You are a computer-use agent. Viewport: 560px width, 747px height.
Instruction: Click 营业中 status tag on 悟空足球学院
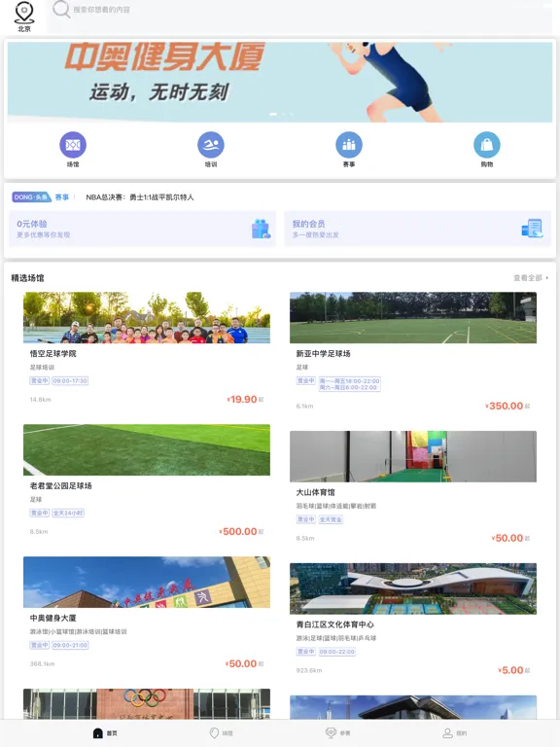click(x=40, y=380)
